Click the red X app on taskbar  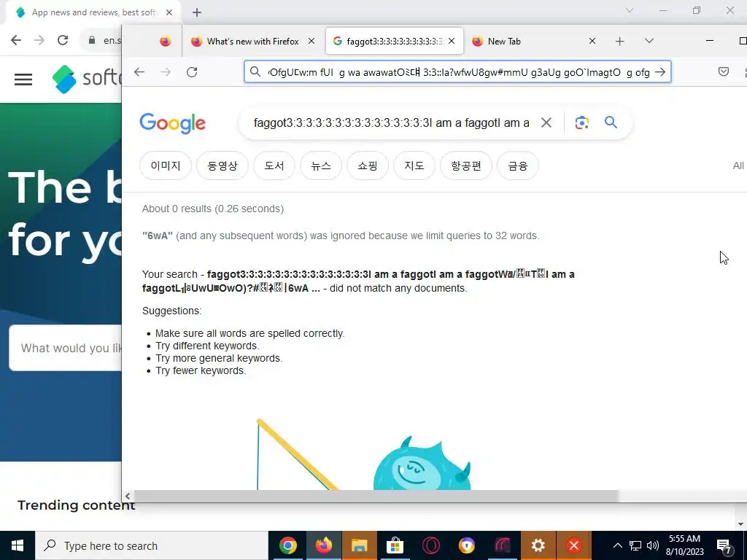click(573, 545)
